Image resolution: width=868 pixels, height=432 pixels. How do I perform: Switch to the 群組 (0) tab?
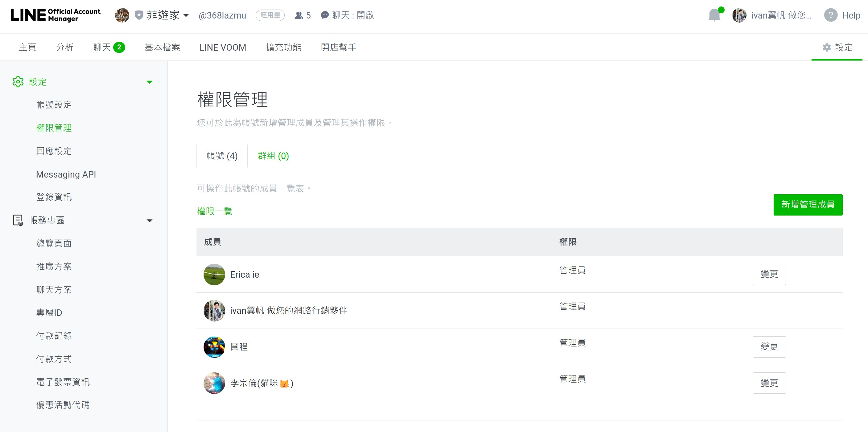coord(273,156)
